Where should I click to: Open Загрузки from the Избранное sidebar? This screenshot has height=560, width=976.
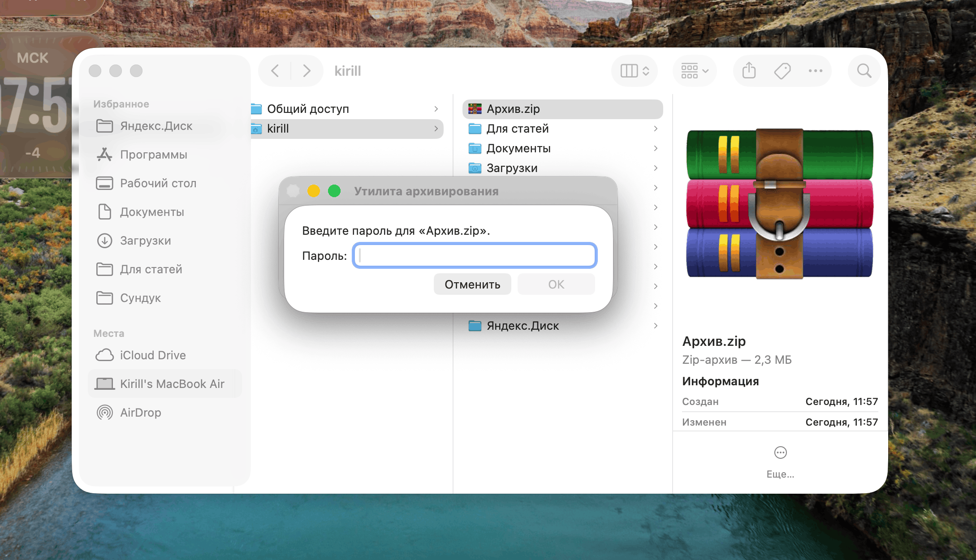coord(145,241)
